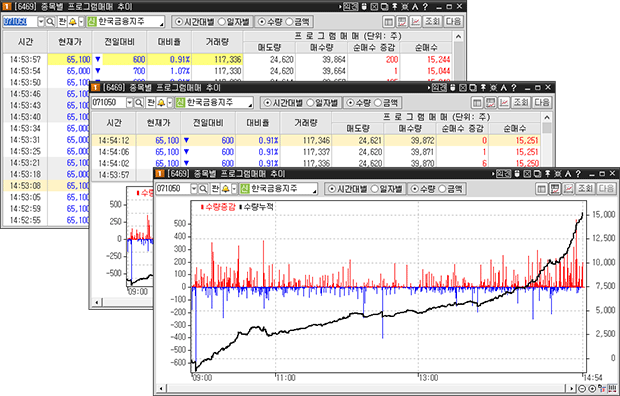The image size is (620, 396).
Task: Open stock code 071050 dropdown in front window
Action: pyautogui.click(x=194, y=189)
